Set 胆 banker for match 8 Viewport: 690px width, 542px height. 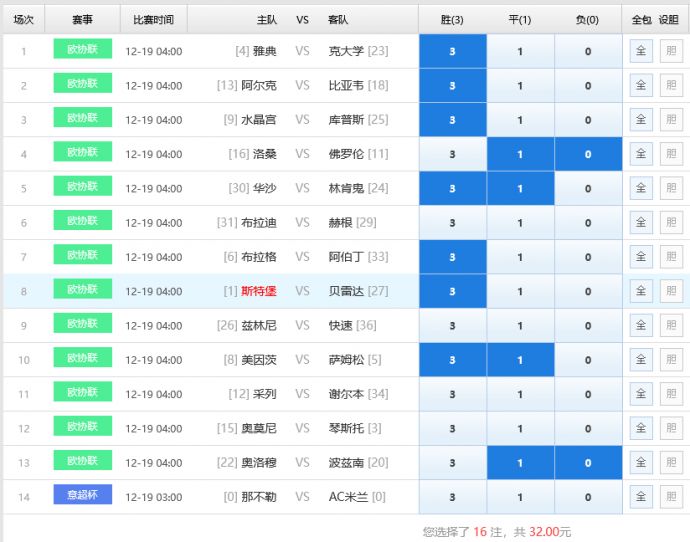tap(671, 291)
